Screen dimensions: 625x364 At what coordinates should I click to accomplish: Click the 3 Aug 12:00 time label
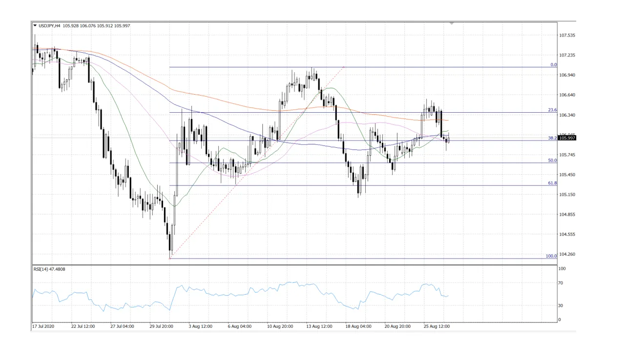[200, 326]
